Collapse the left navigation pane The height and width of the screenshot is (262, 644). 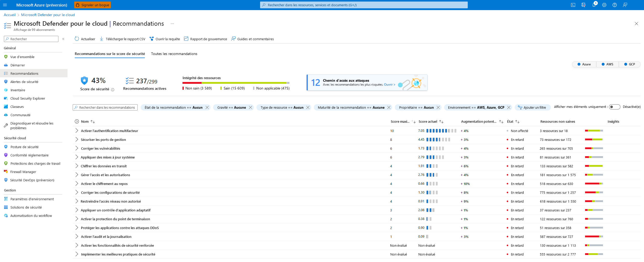click(63, 39)
